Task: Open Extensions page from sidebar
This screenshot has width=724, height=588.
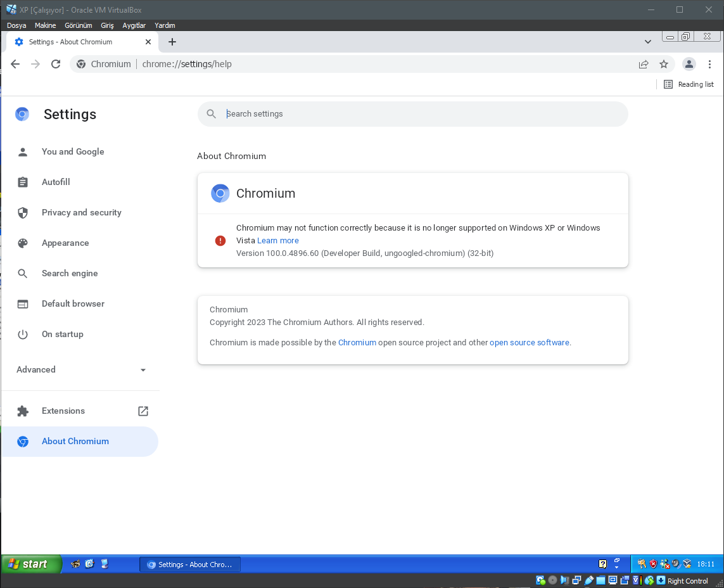Action: 63,411
